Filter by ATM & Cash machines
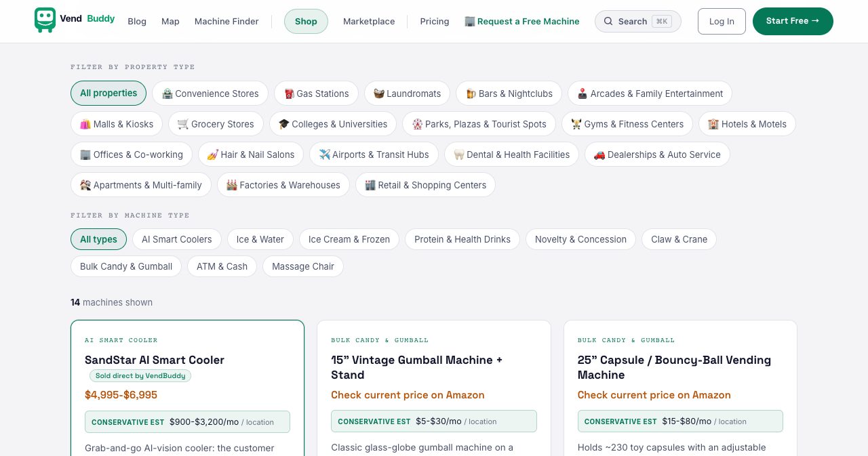The height and width of the screenshot is (456, 868). pos(222,266)
